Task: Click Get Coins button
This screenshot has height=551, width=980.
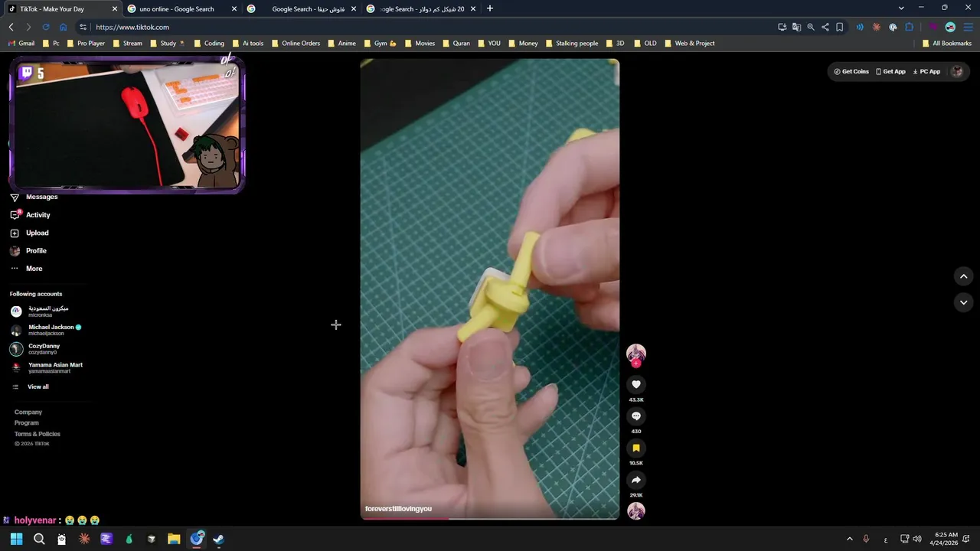Action: pyautogui.click(x=851, y=71)
